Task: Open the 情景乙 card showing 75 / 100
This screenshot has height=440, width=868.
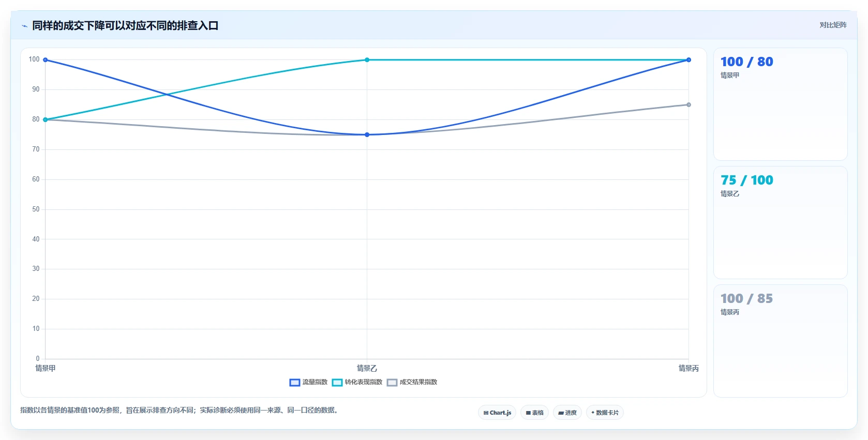Action: click(780, 222)
